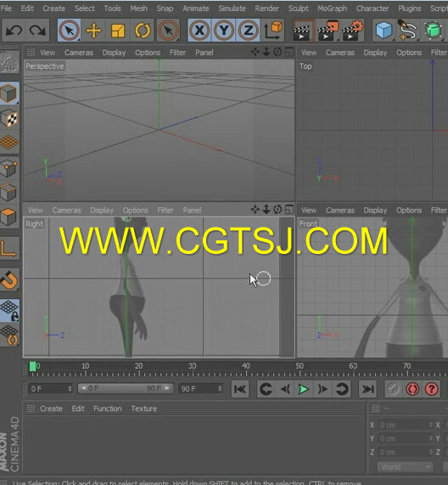Toggle autokeying red circle button

(412, 389)
